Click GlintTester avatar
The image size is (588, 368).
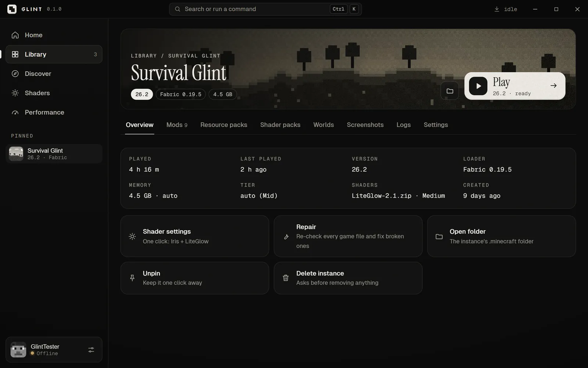coord(18,350)
